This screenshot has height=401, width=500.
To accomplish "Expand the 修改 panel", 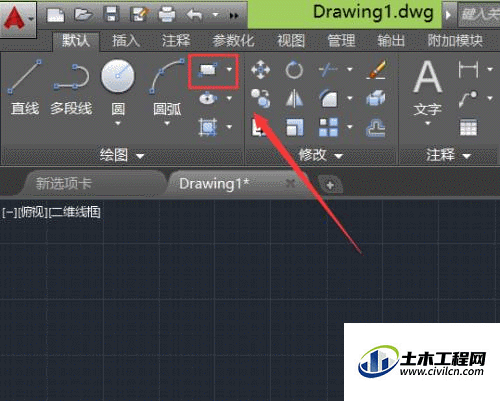I will (321, 155).
